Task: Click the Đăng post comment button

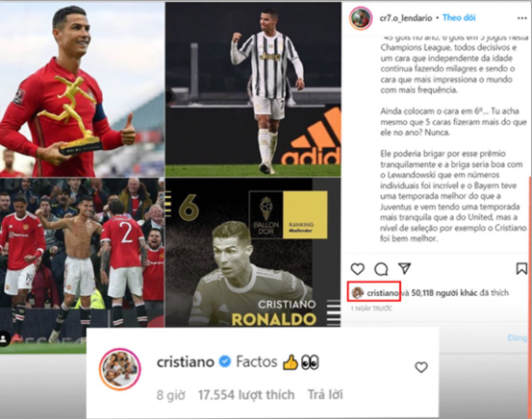Action: (518, 337)
